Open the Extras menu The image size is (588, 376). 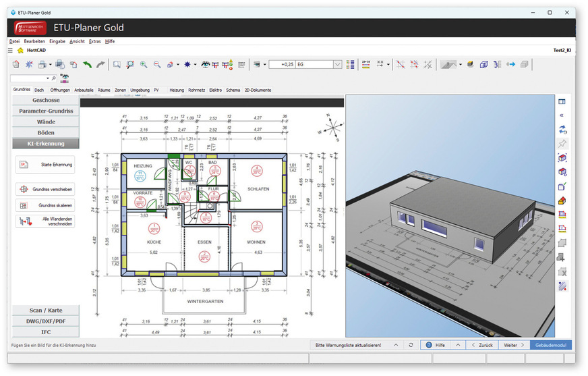pyautogui.click(x=94, y=41)
